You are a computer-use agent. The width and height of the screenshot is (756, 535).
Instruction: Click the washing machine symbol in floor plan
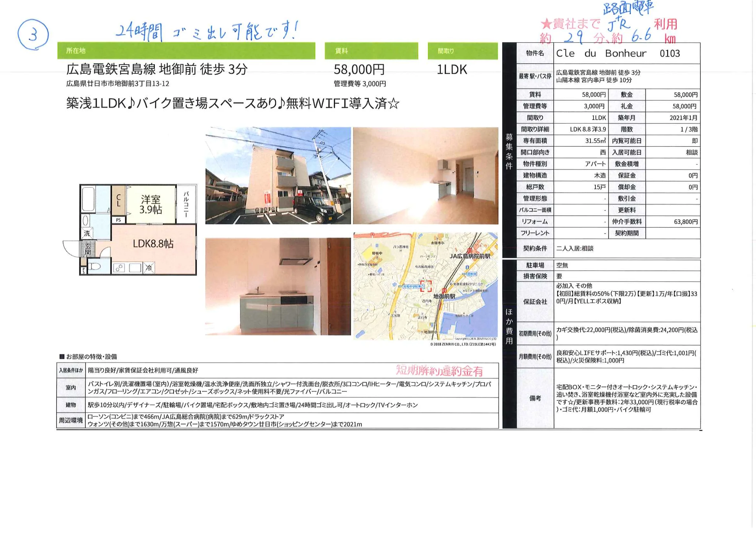point(87,233)
